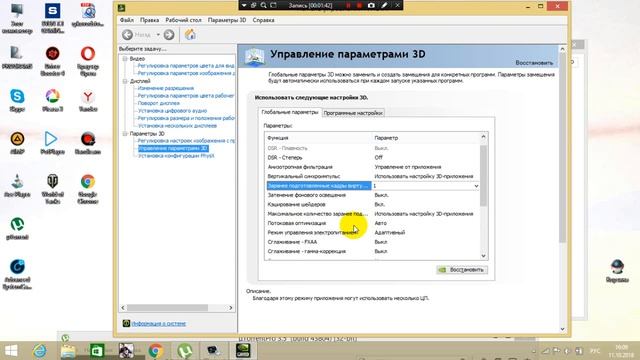Select the Затенение фонового освещения row
The image size is (640, 360).
coord(372,195)
